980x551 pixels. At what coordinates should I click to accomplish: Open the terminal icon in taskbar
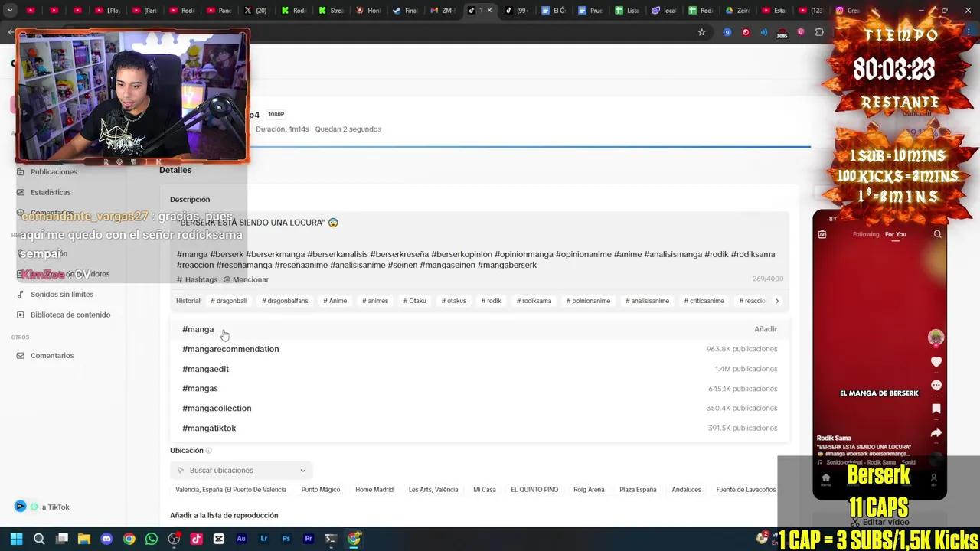point(331,539)
